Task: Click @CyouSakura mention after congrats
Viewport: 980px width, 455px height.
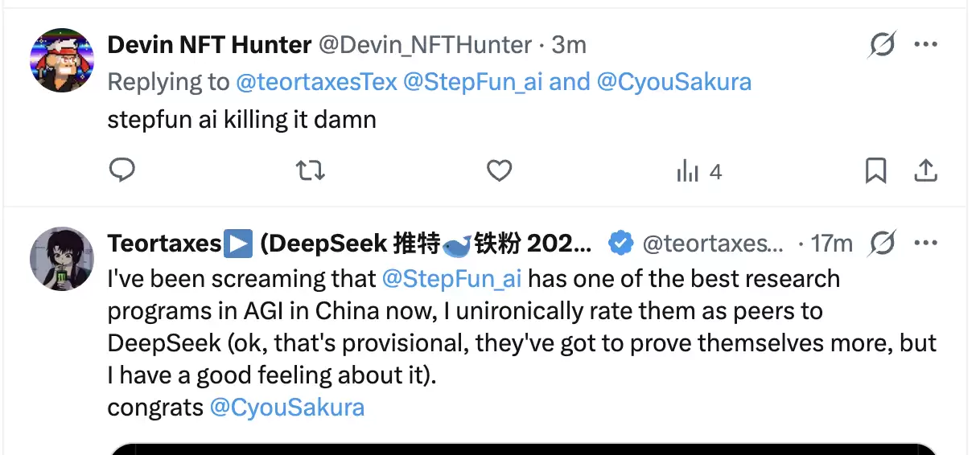Action: (x=287, y=408)
